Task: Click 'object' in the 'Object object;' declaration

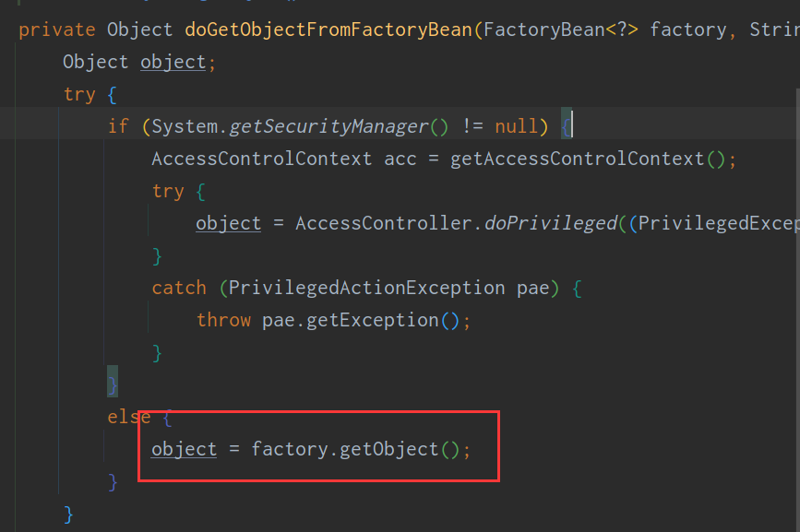Action: [x=173, y=62]
